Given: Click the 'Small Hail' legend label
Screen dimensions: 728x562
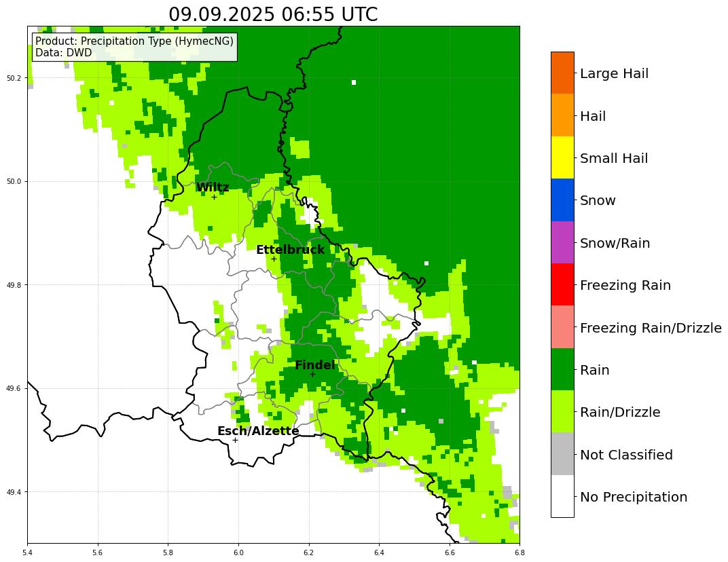Looking at the screenshot, I should pos(614,158).
